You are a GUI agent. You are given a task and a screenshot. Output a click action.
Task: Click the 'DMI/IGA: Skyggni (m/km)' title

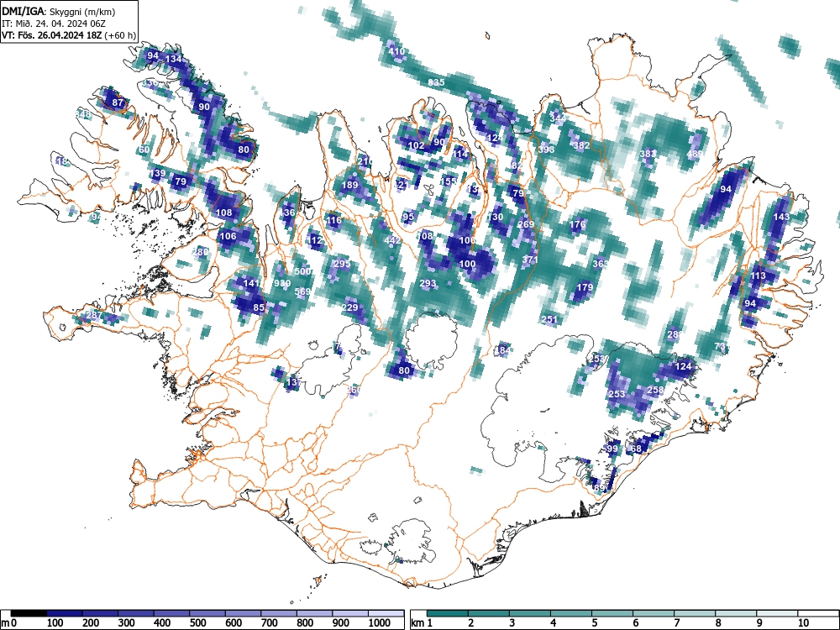[59, 11]
